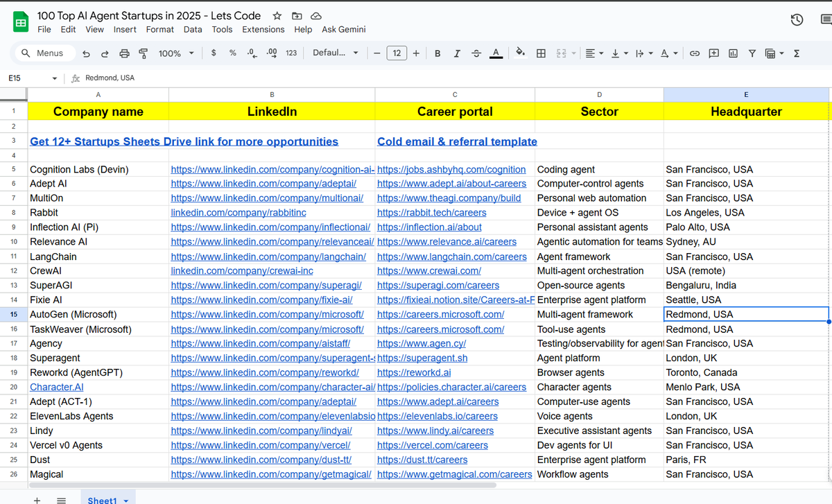Apply strikethrough formatting

[476, 53]
